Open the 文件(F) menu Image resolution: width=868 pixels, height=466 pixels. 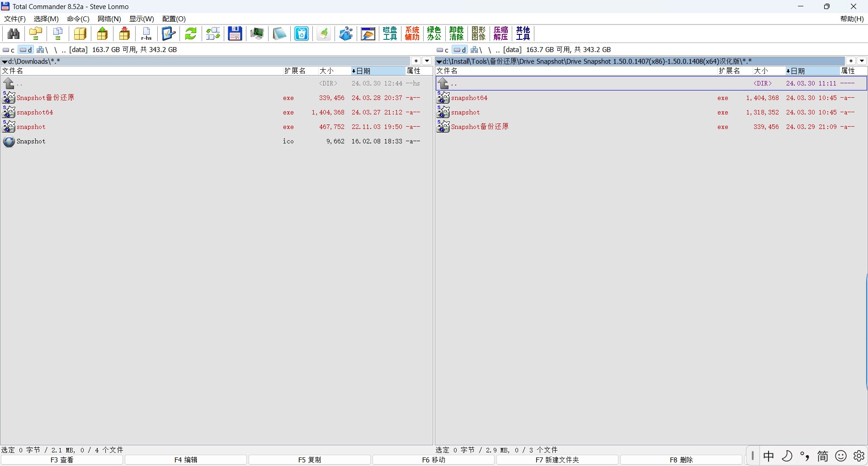pos(15,19)
